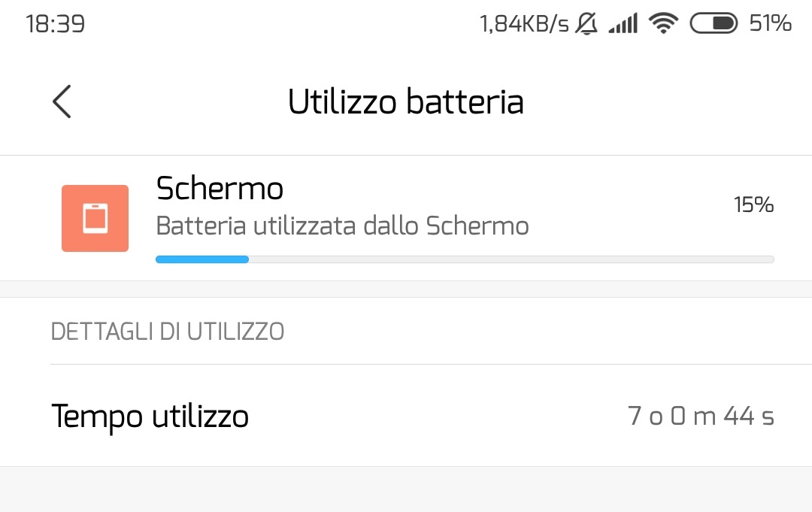The height and width of the screenshot is (512, 812).
Task: Tap the Batteria utilizzata dallo Schermo subtitle
Action: pyautogui.click(x=342, y=226)
